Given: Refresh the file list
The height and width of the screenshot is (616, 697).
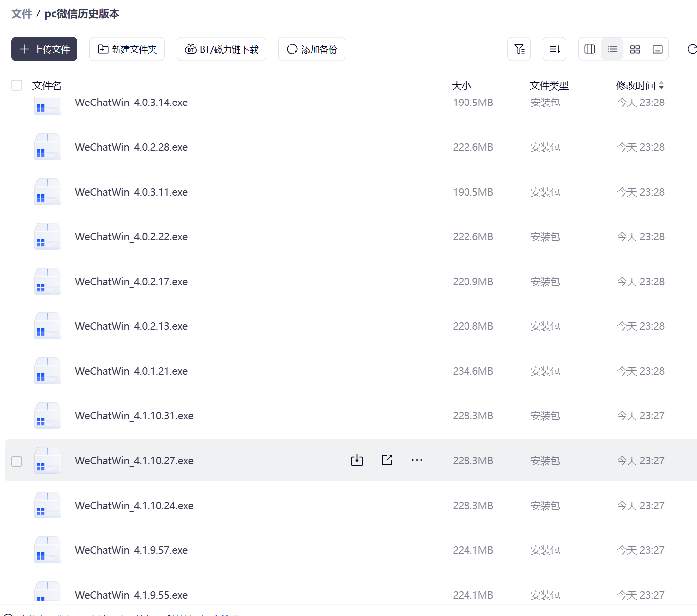Looking at the screenshot, I should [692, 49].
